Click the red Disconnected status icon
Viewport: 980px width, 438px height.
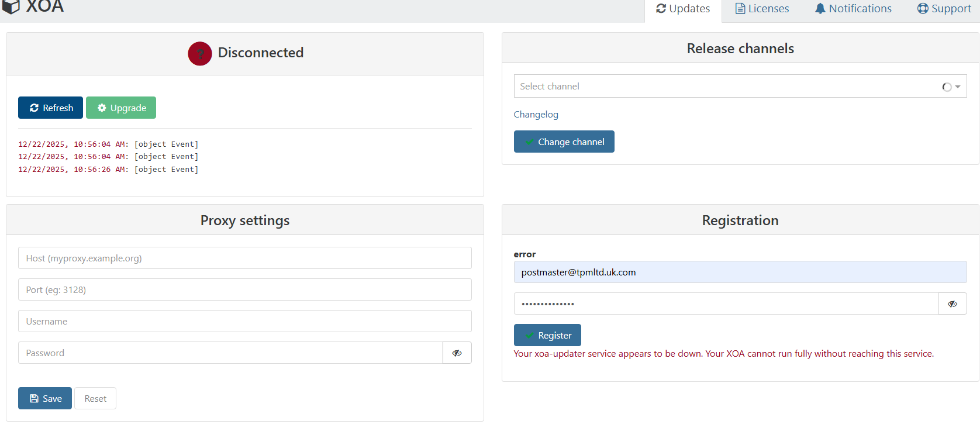point(199,54)
